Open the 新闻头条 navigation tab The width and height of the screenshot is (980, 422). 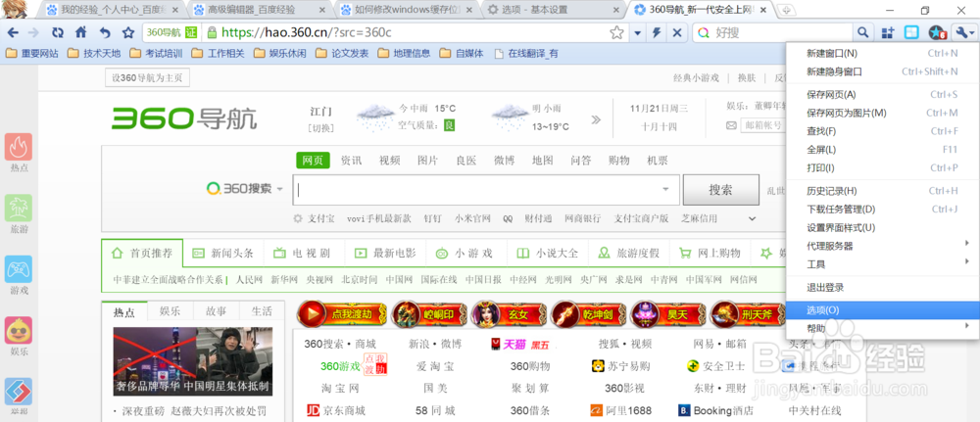pos(223,253)
